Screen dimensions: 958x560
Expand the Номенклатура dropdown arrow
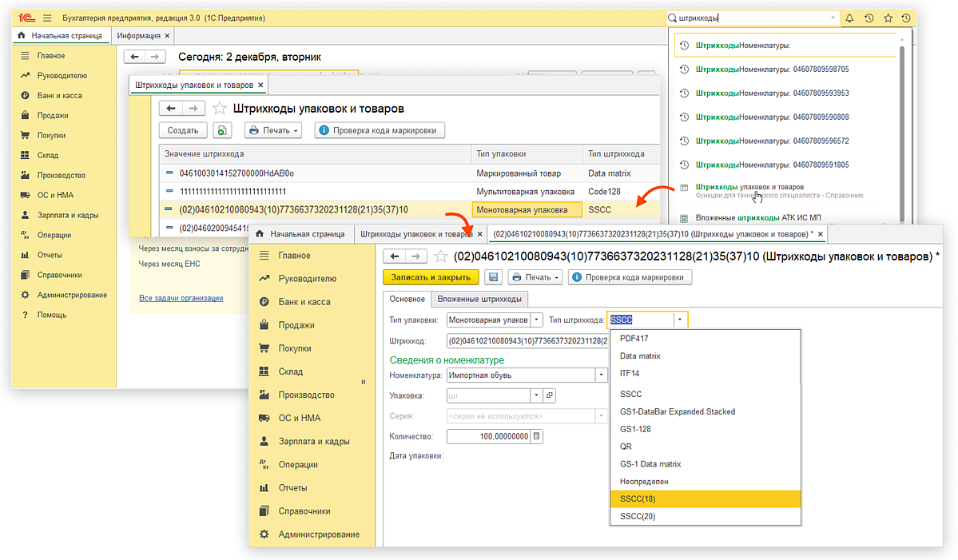600,375
